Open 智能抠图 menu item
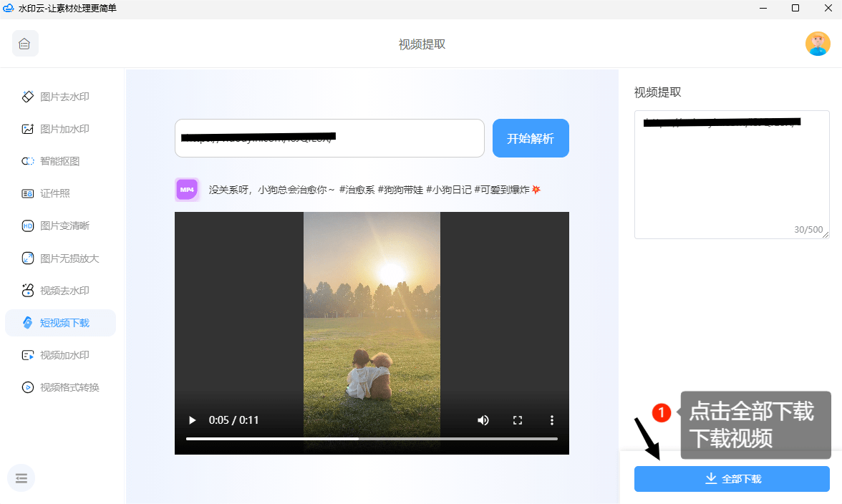The image size is (842, 504). 60,161
